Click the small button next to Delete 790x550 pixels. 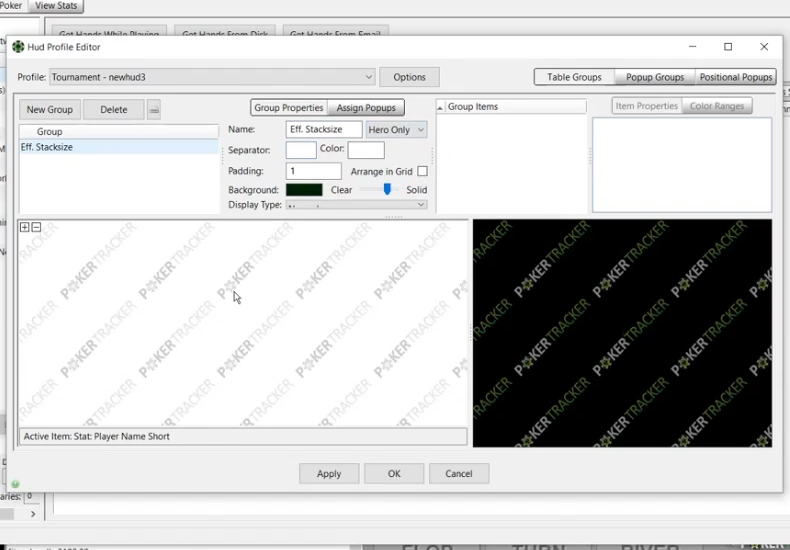point(154,109)
